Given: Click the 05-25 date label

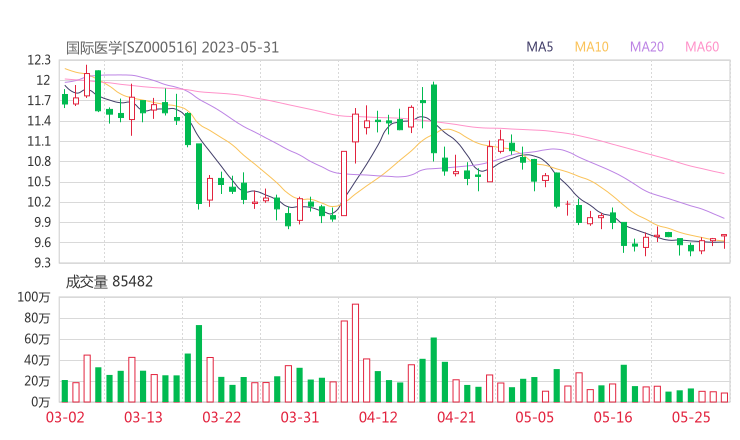Looking at the screenshot, I should 691,418.
